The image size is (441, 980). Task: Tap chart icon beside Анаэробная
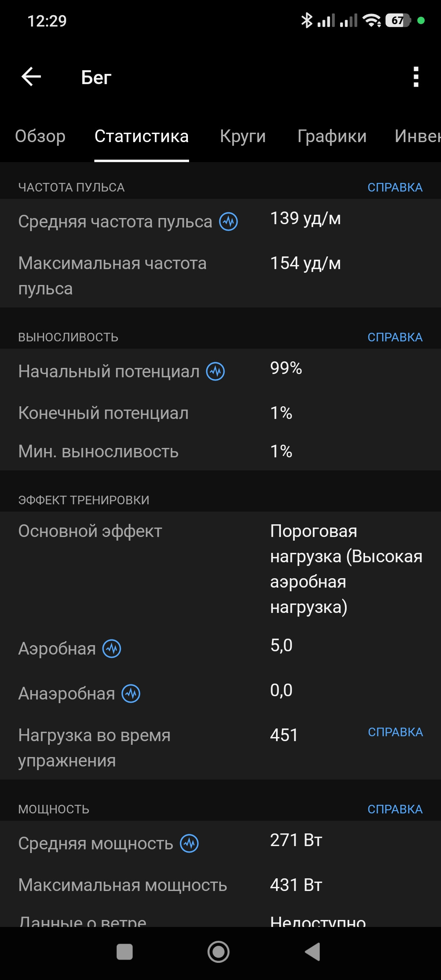(x=131, y=693)
